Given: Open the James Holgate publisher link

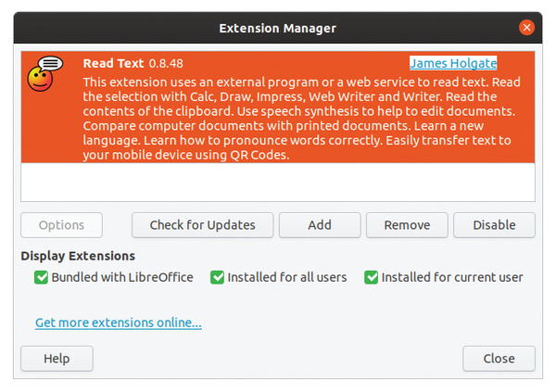Looking at the screenshot, I should (x=453, y=63).
